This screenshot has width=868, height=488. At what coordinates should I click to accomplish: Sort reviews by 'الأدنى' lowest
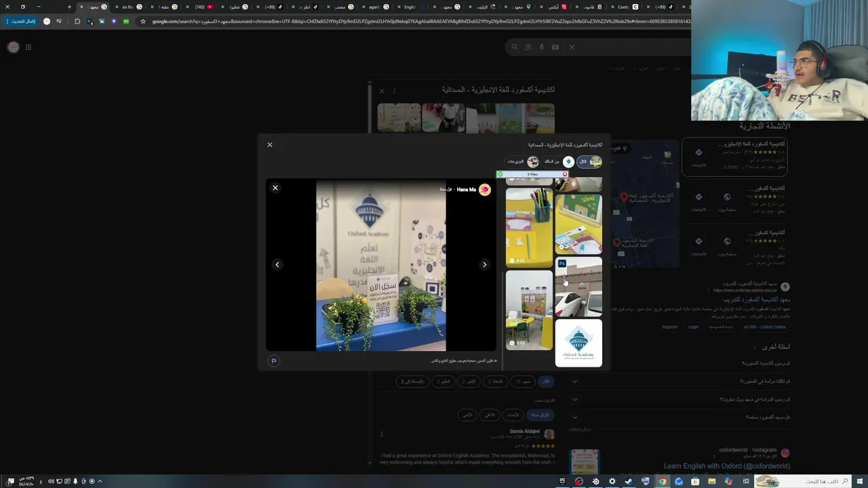467,415
